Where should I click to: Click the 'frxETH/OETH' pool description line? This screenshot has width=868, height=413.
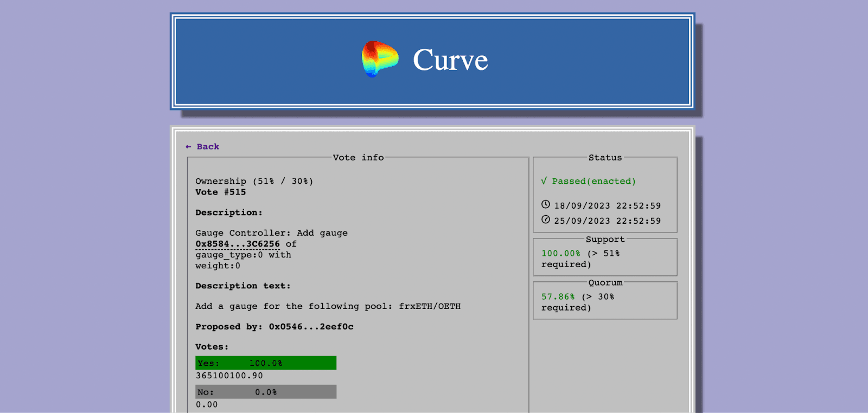tap(328, 306)
